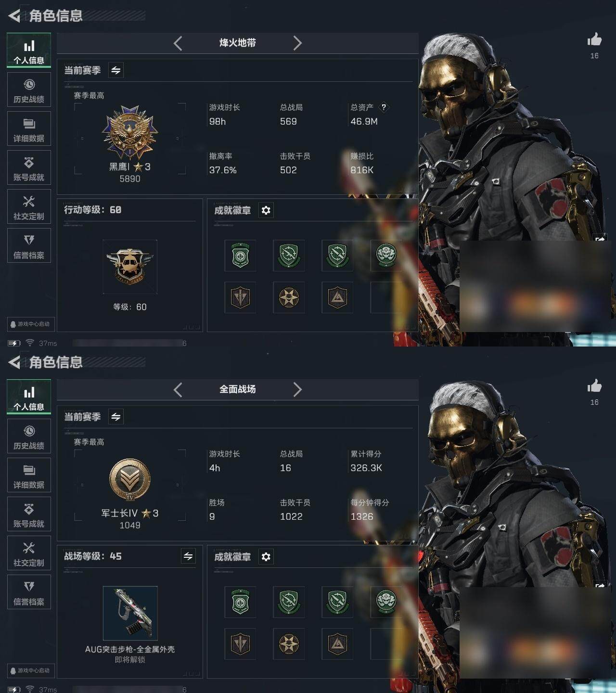Viewport: 616px width, 693px height.
Task: Toggle the swap button beside 战场等级: 45
Action: [x=188, y=556]
